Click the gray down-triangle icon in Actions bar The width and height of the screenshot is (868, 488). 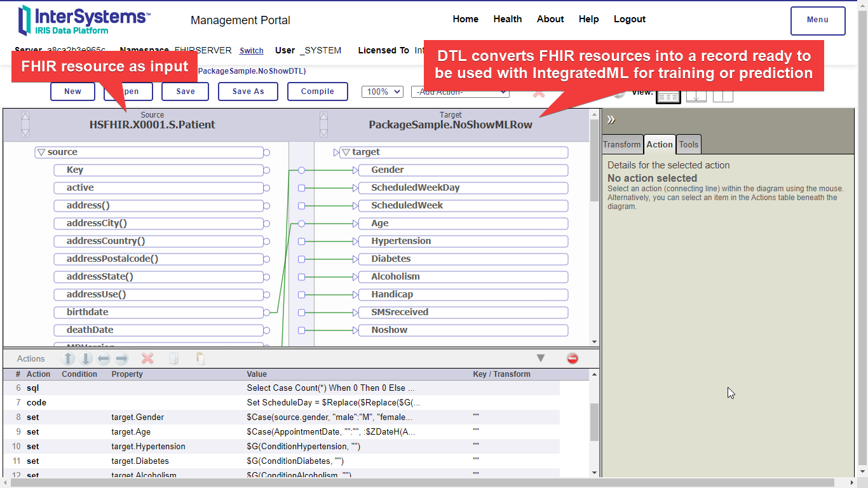tap(541, 358)
